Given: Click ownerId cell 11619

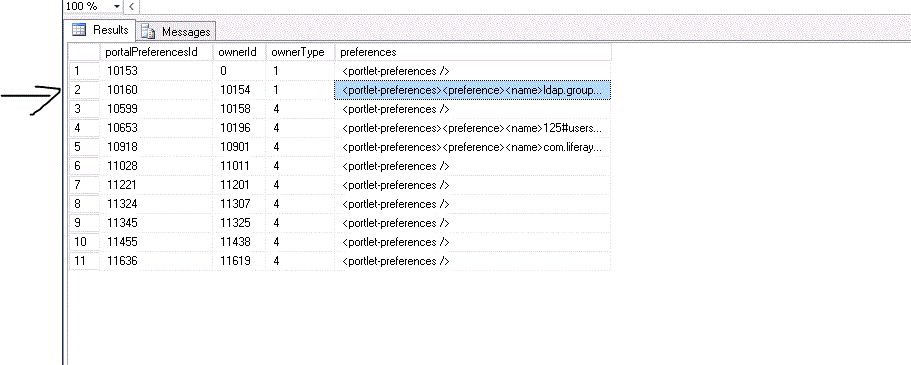Looking at the screenshot, I should [x=240, y=261].
